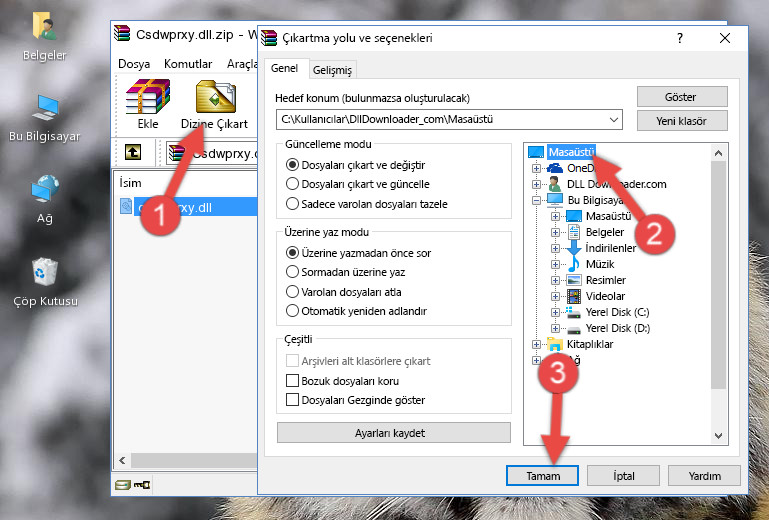Screen dimensions: 769x520
Task: Expand the Yerel Disk (C:) tree node
Action: pyautogui.click(x=555, y=312)
